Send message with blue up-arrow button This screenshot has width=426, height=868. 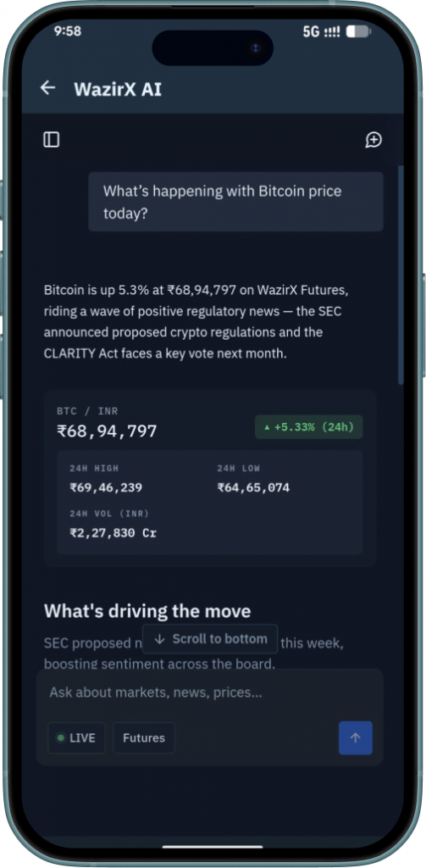pos(355,738)
